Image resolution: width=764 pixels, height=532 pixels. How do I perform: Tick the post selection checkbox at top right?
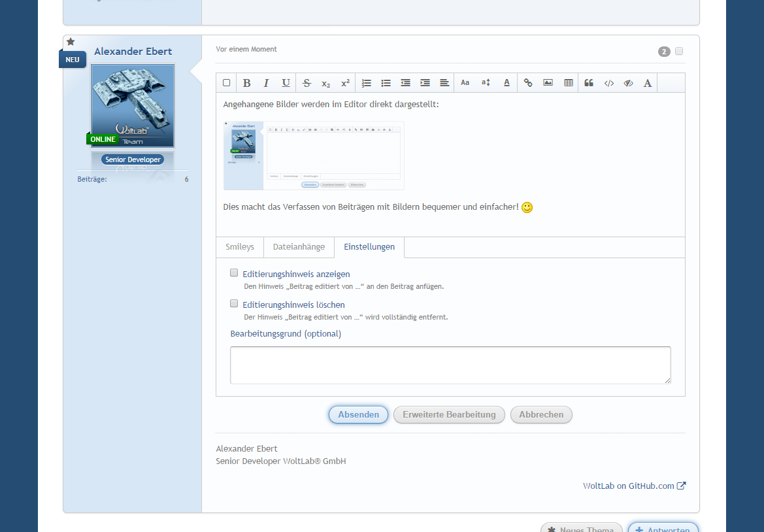pos(679,52)
